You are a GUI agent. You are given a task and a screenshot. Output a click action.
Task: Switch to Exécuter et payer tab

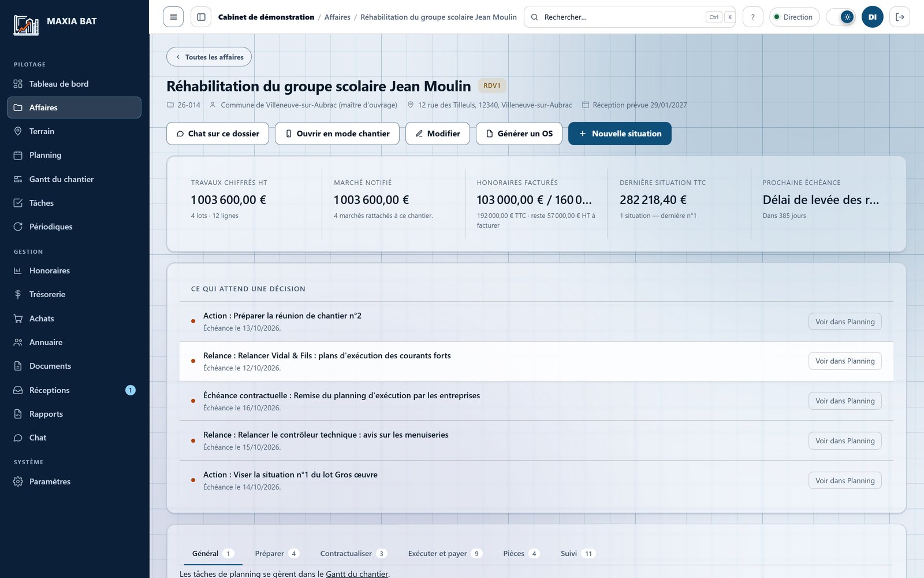(x=445, y=553)
